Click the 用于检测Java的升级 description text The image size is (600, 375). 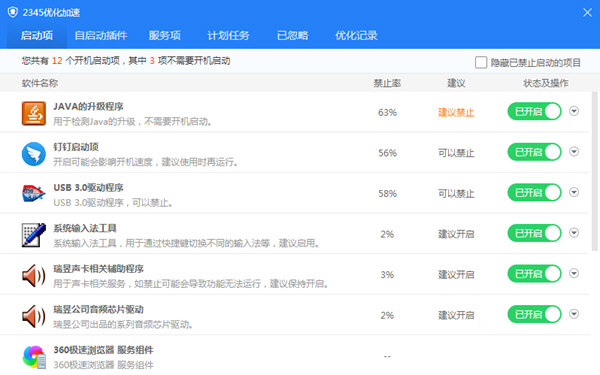132,122
